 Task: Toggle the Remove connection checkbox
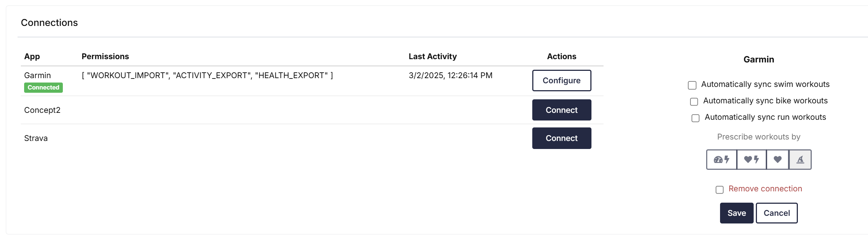[x=719, y=190]
